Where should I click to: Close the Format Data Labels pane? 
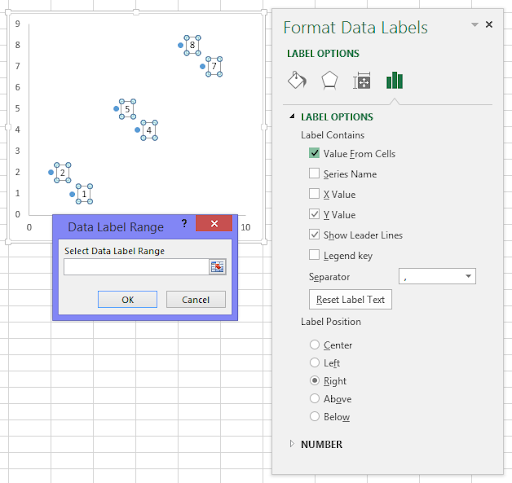click(x=489, y=24)
